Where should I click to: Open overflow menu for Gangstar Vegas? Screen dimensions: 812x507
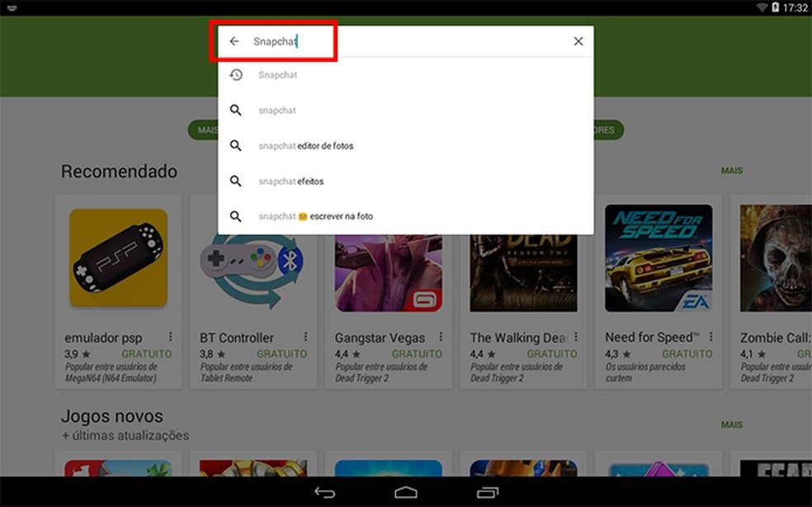[x=441, y=338]
